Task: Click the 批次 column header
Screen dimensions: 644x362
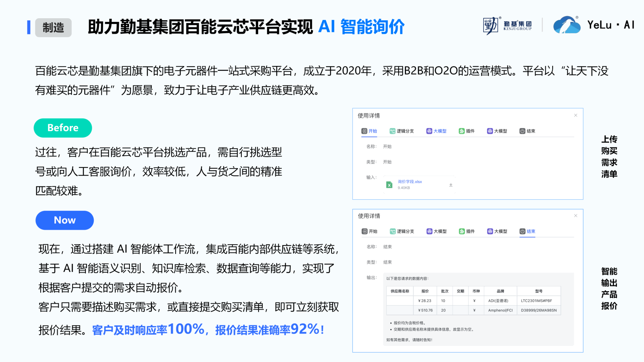Action: [x=445, y=291]
